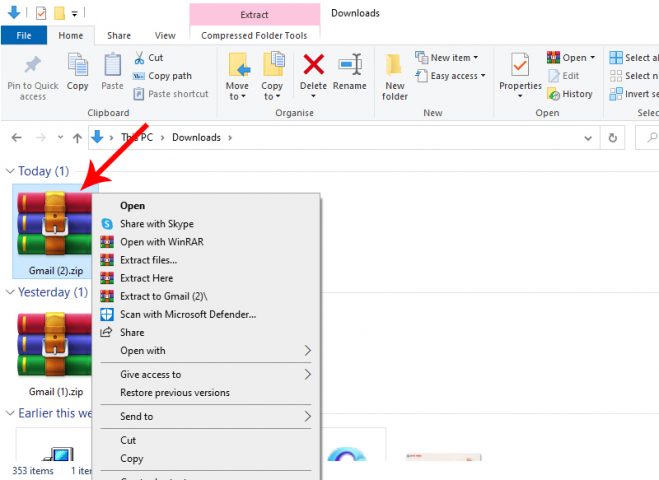659x480 pixels.
Task: Click the History icon in the Open group
Action: click(553, 94)
